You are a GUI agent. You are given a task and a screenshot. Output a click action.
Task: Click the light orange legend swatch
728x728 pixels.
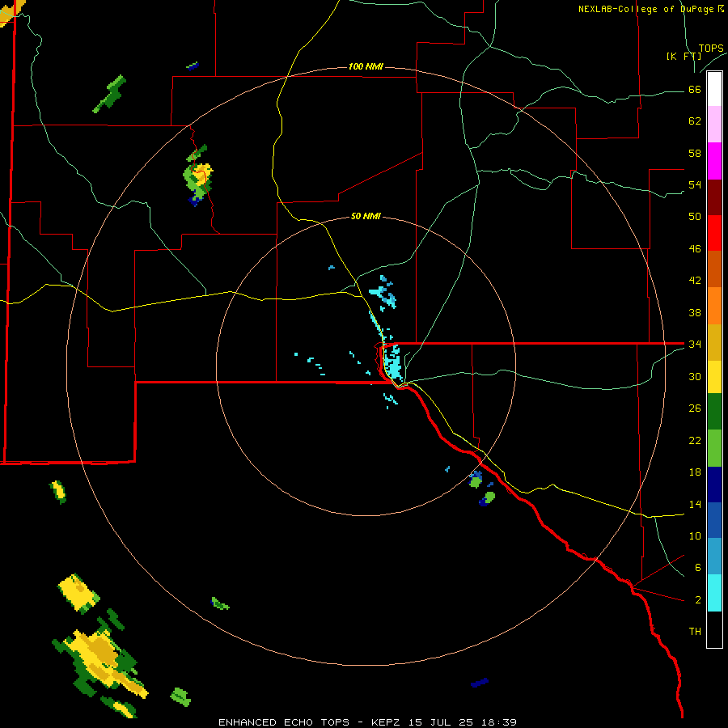tap(714, 306)
